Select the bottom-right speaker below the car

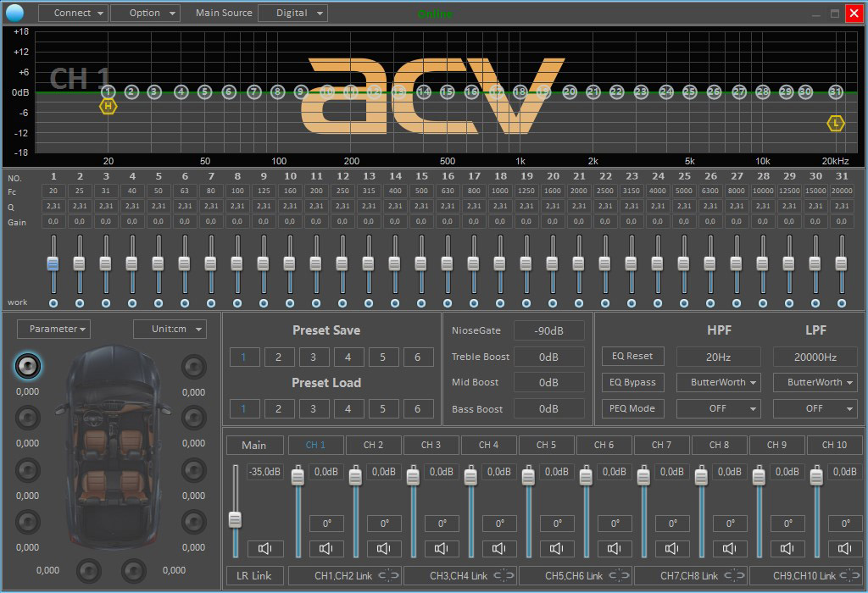pos(133,571)
